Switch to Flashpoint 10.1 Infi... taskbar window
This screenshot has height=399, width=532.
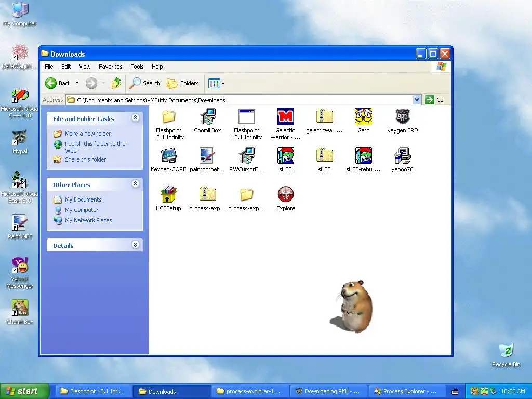click(92, 391)
